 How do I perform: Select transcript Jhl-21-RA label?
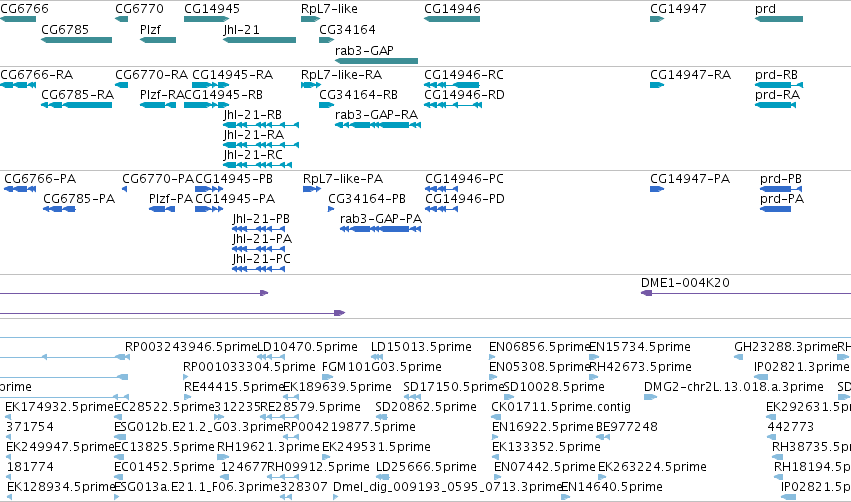(x=253, y=135)
